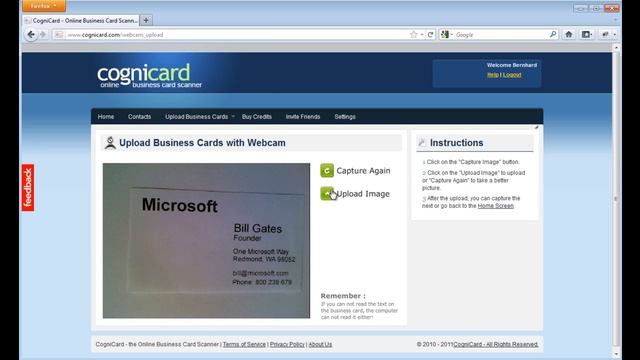Open search engine selector dropdown
The height and width of the screenshot is (360, 640).
point(447,35)
